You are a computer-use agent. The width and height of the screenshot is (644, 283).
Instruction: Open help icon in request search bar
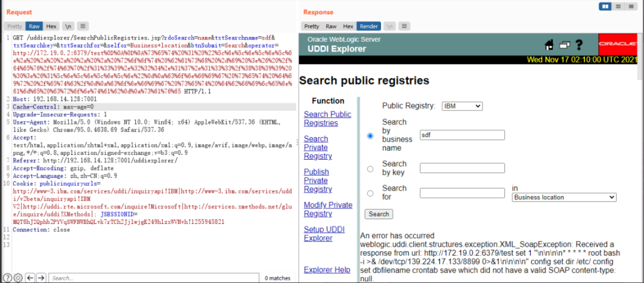[x=7, y=278]
